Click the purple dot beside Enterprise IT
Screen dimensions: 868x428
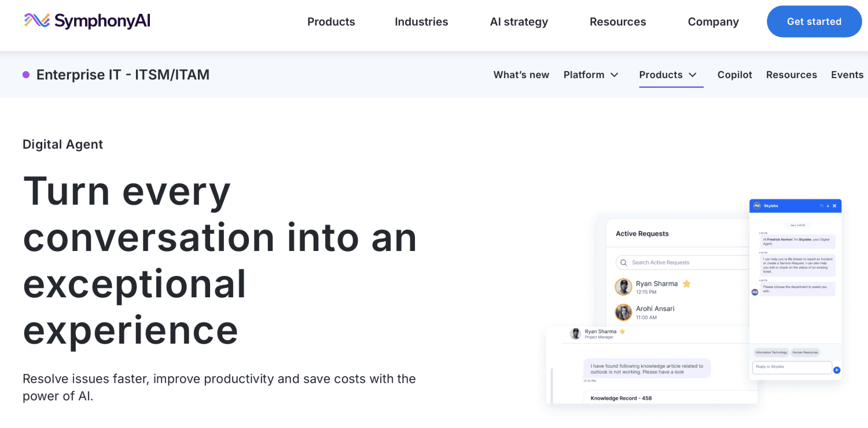coord(26,75)
